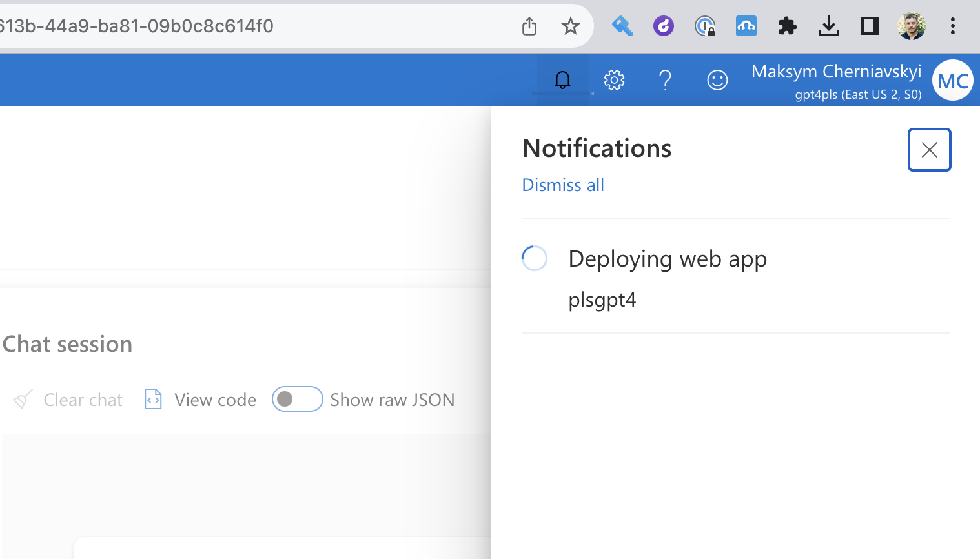The width and height of the screenshot is (980, 559).
Task: Click the View code icon
Action: click(152, 399)
